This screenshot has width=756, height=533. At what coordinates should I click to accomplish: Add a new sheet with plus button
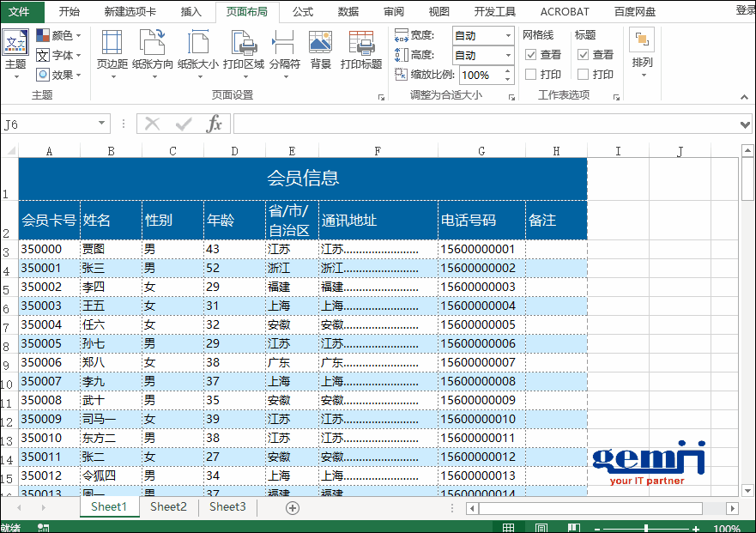(x=293, y=508)
